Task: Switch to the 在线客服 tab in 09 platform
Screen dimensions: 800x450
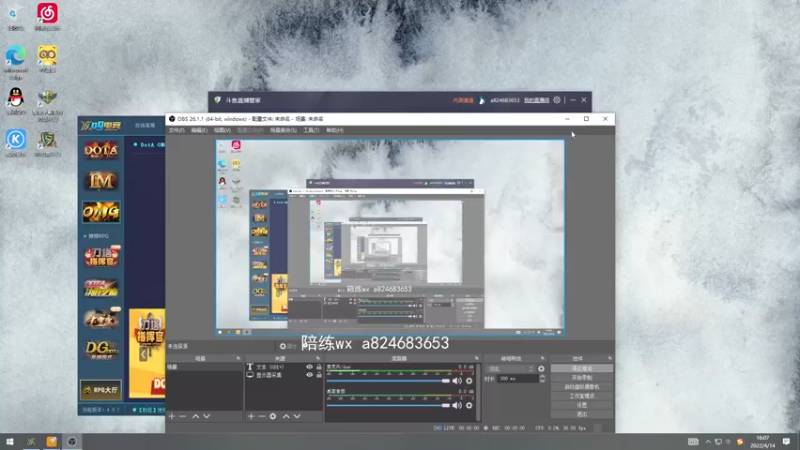Action: coord(145,126)
